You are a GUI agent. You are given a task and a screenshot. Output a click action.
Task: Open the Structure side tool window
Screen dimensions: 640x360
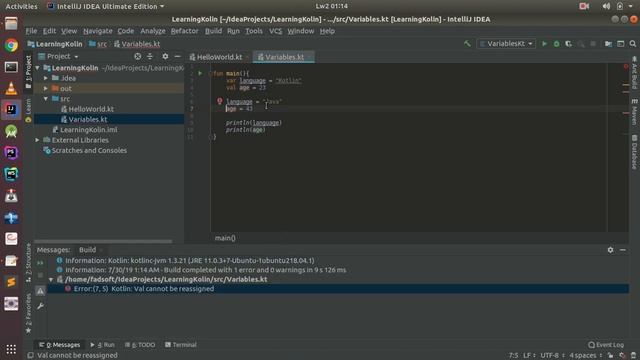tap(28, 263)
